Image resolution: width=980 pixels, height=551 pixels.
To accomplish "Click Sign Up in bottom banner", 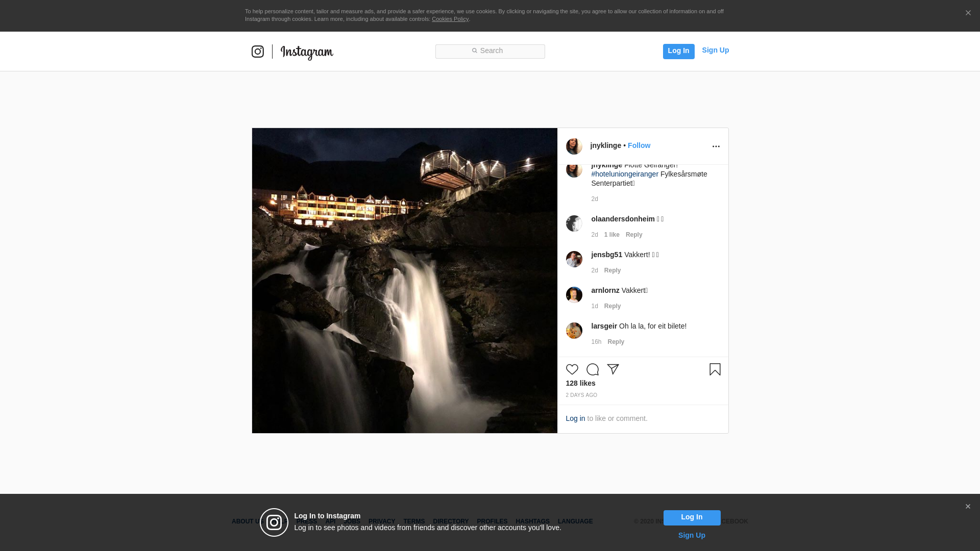I will click(x=692, y=535).
